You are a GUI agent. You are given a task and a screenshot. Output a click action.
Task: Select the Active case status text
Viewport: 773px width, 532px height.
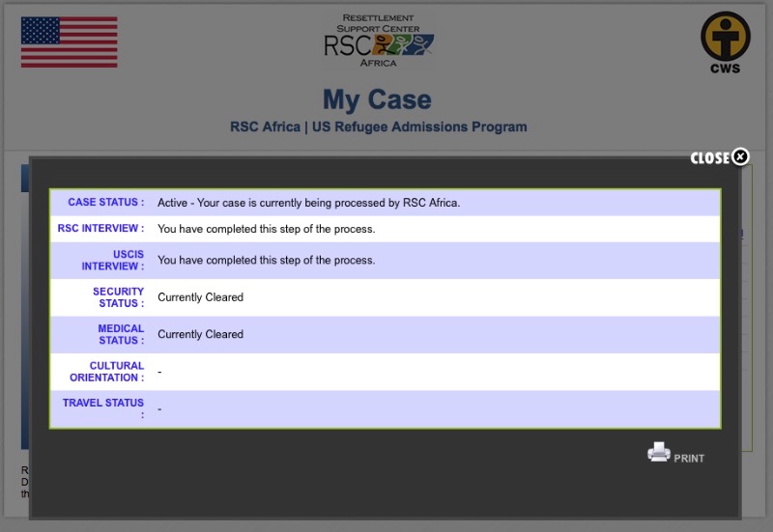click(x=308, y=203)
